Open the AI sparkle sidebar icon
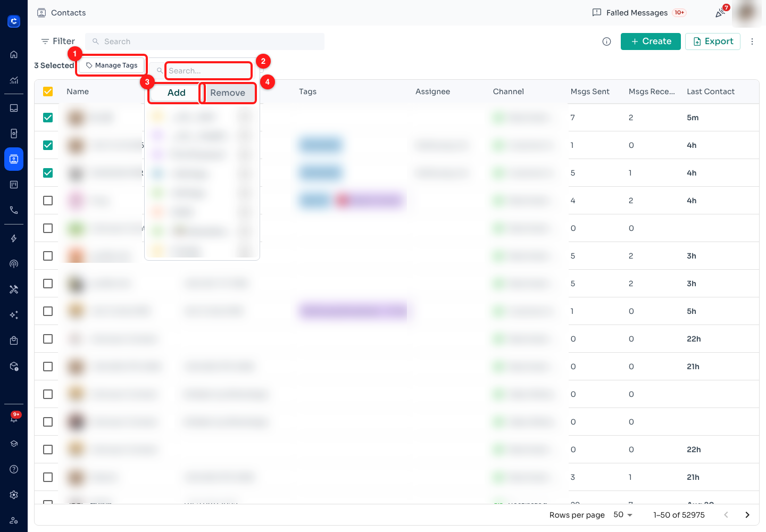The width and height of the screenshot is (766, 532). point(14,315)
